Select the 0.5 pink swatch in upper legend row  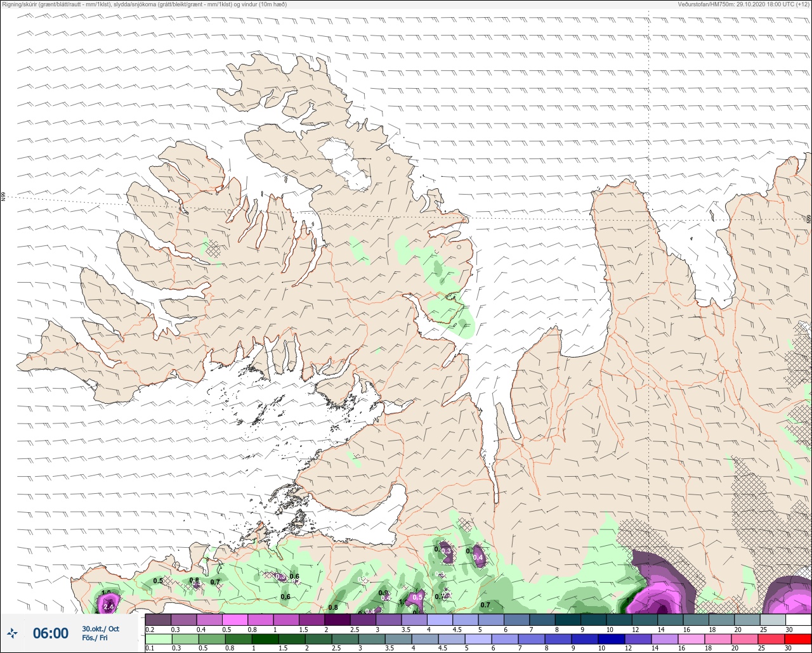(235, 619)
